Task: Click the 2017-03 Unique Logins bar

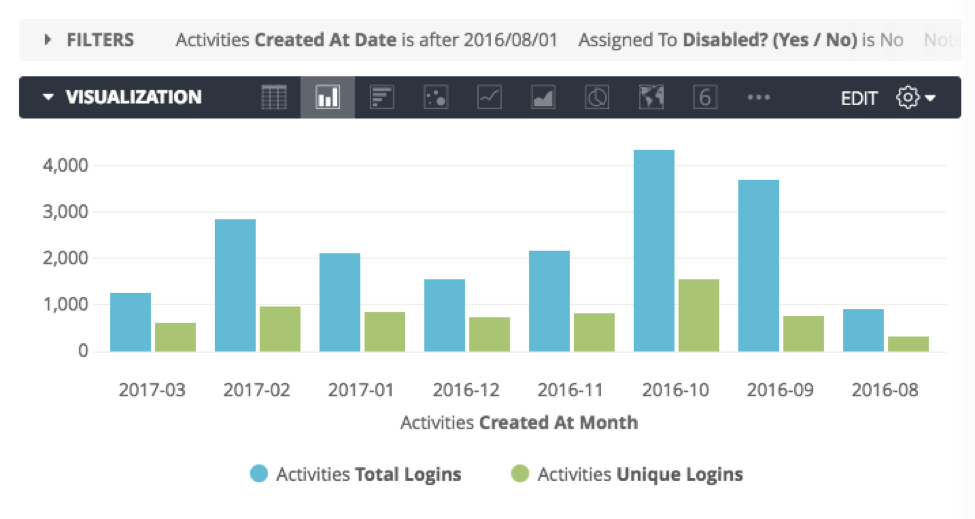Action: click(x=175, y=338)
